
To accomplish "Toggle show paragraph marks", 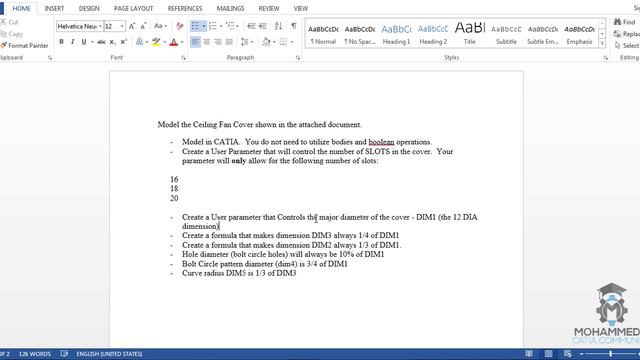I will point(293,26).
